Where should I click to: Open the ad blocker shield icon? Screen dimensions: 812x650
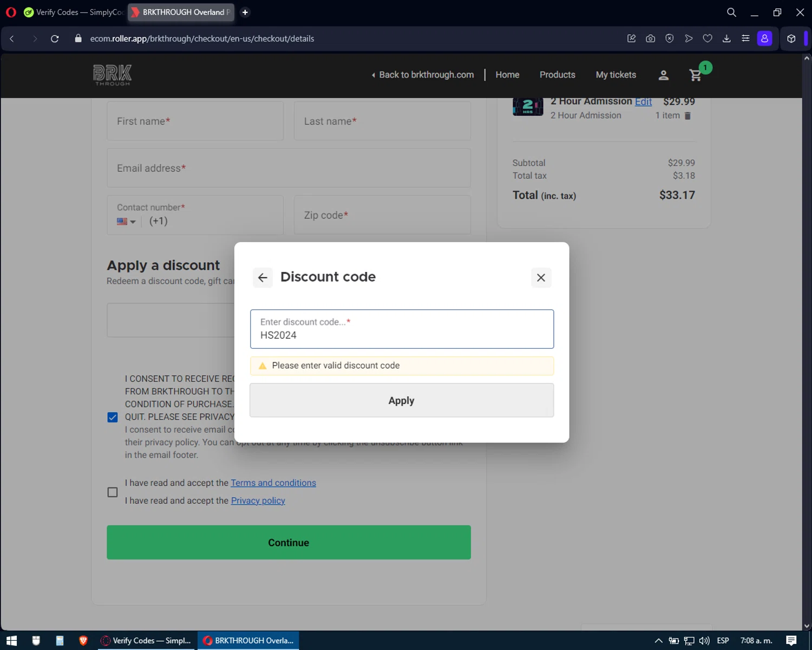pos(670,38)
